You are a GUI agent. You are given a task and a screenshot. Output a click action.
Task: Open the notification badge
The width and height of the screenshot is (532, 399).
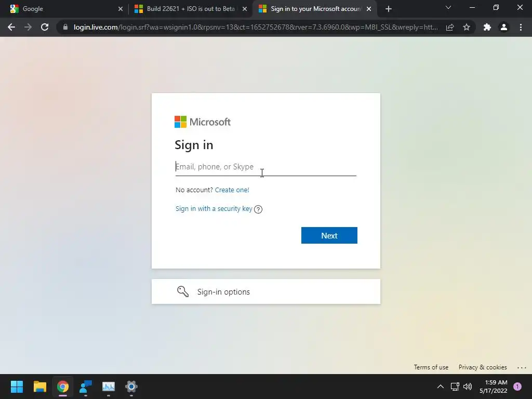click(517, 387)
